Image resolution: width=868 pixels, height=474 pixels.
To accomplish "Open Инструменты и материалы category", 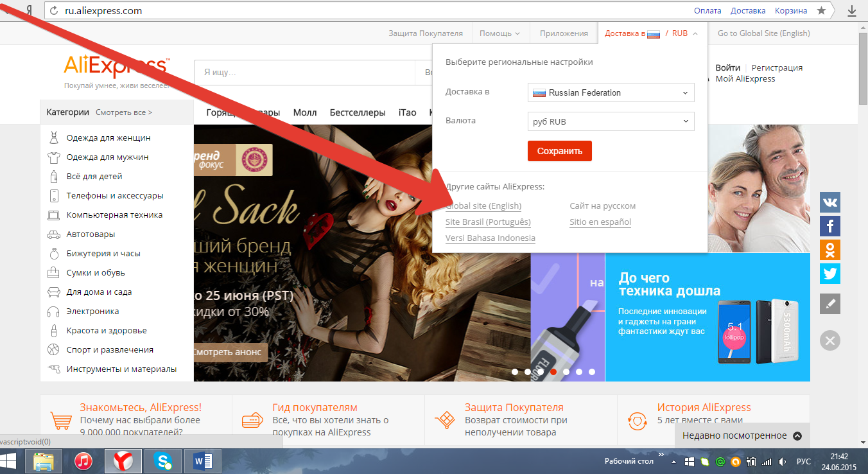I will 121,369.
